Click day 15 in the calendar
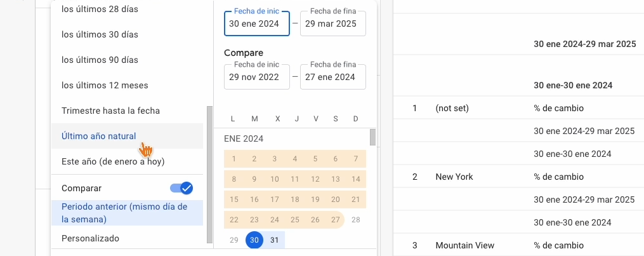 click(234, 199)
